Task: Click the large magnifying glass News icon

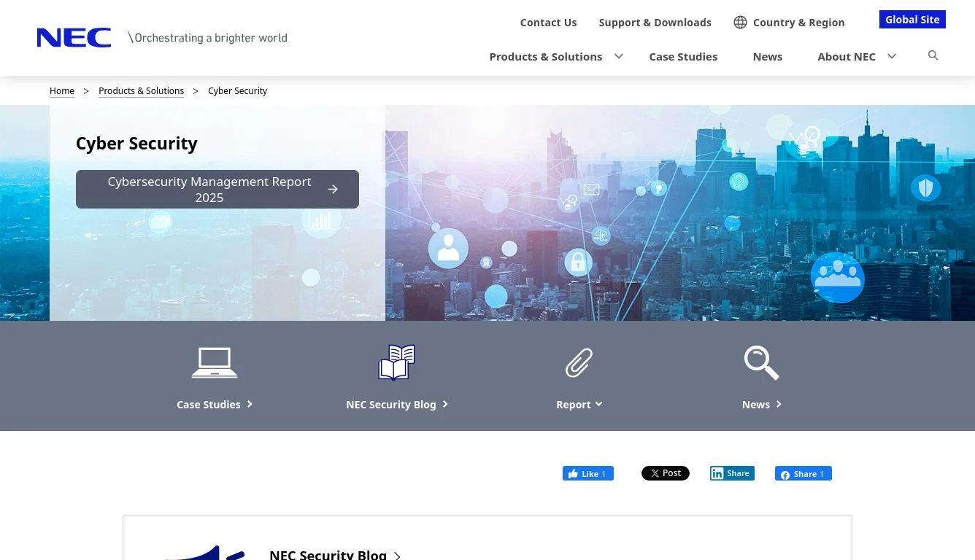Action: [x=761, y=362]
